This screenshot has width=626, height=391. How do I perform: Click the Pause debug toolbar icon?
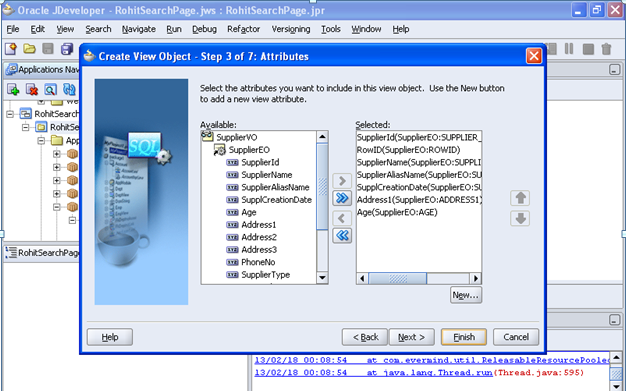[569, 49]
